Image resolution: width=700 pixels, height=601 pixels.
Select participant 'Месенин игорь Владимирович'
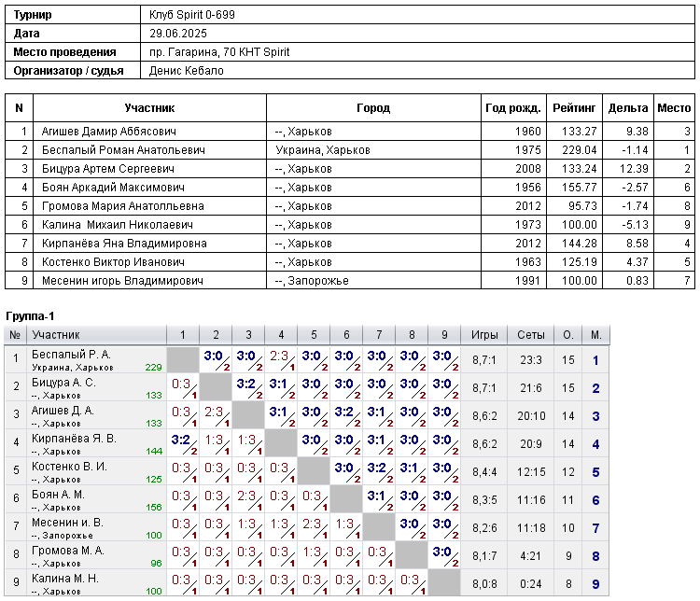122,281
